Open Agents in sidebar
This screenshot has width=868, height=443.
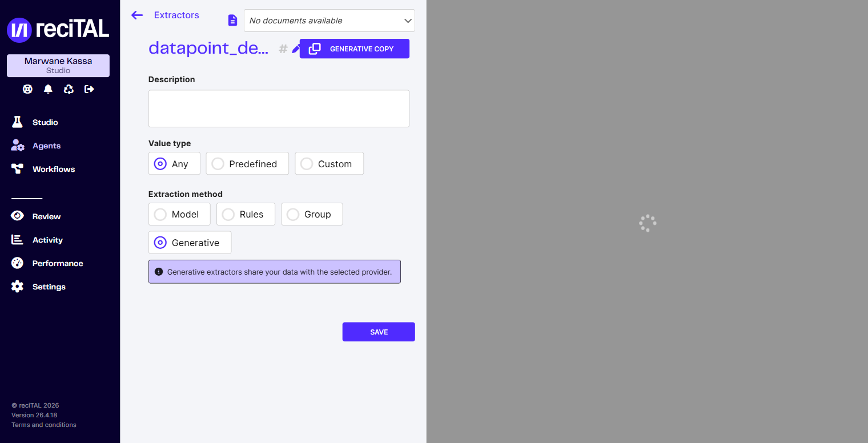point(46,146)
